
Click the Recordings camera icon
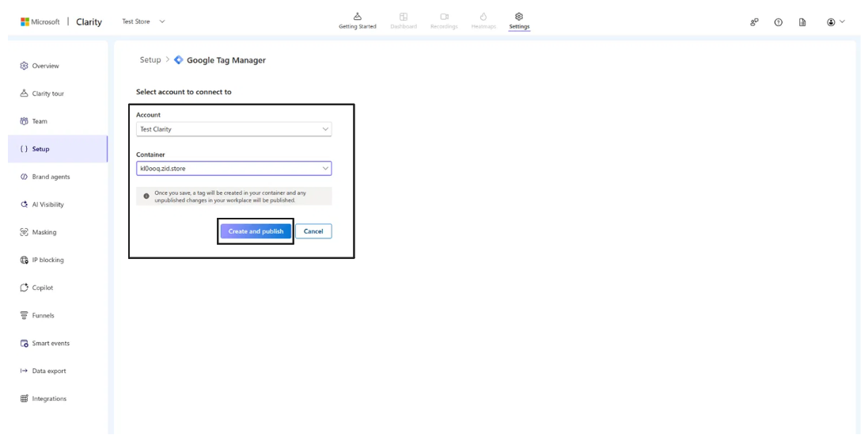click(444, 17)
